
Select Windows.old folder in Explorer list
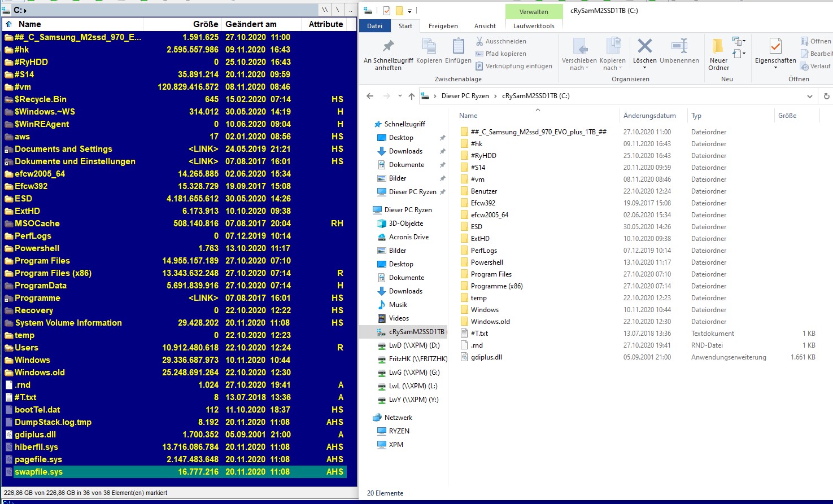pos(490,322)
